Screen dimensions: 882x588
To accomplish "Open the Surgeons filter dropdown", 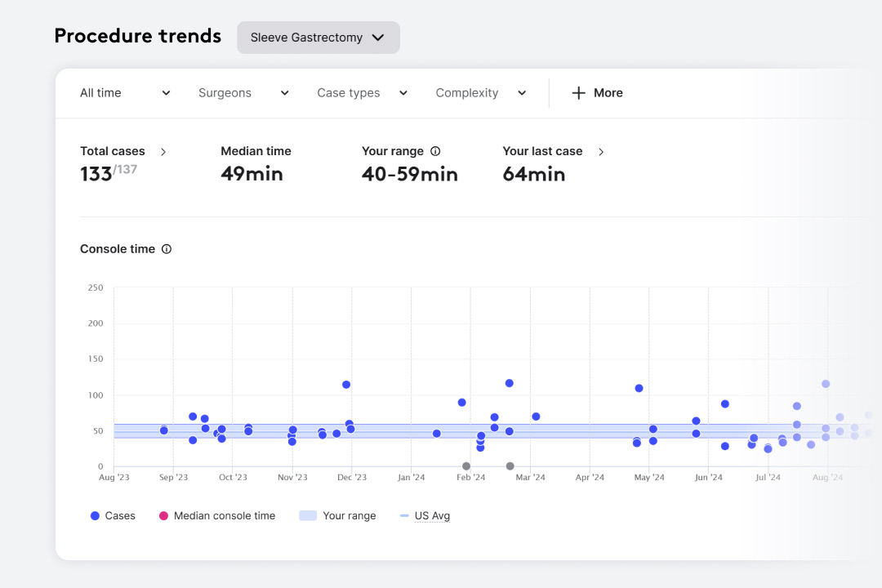I will pos(243,92).
